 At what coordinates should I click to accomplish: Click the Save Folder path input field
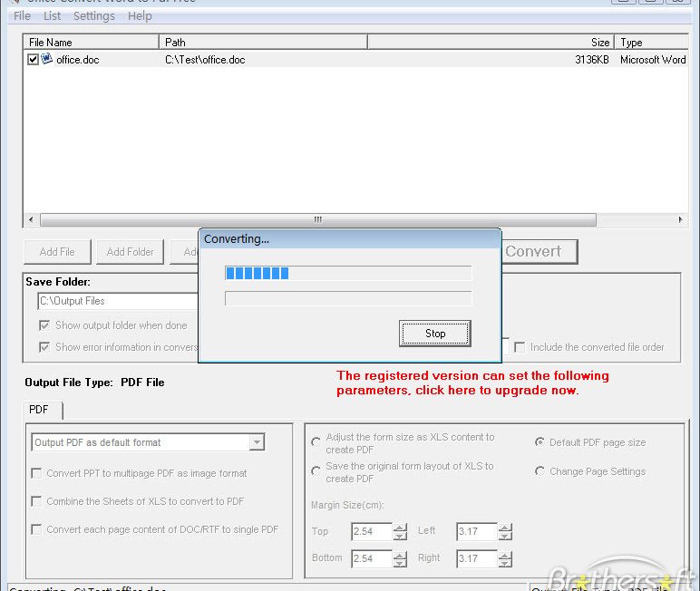click(118, 301)
